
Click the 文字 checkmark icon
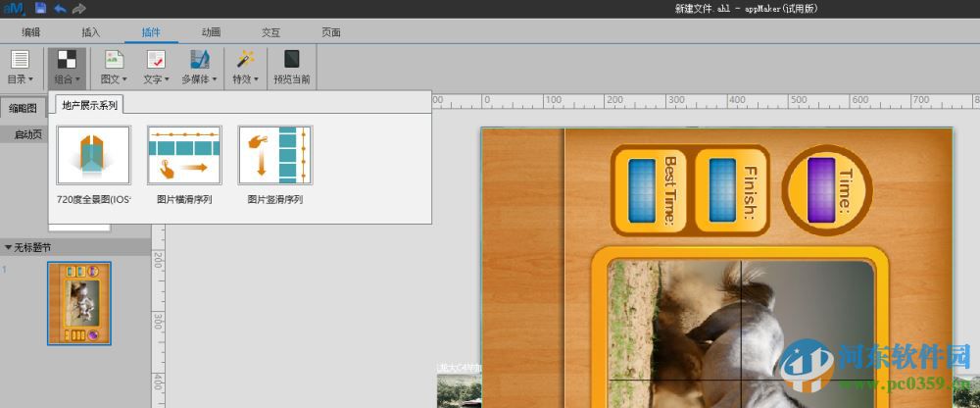click(x=156, y=60)
